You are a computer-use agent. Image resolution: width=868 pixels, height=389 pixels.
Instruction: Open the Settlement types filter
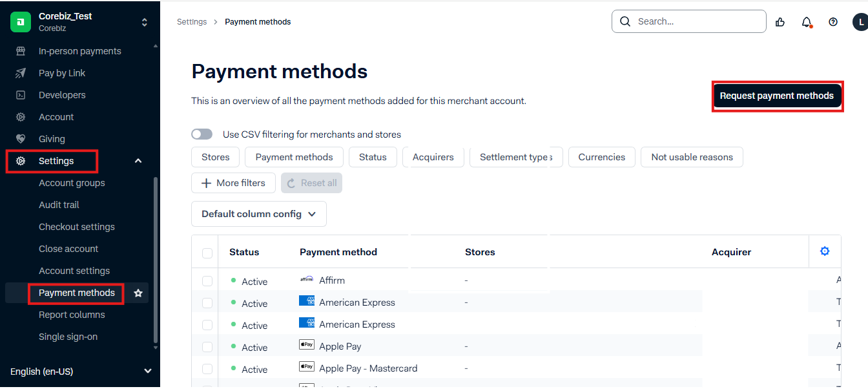[x=516, y=157]
